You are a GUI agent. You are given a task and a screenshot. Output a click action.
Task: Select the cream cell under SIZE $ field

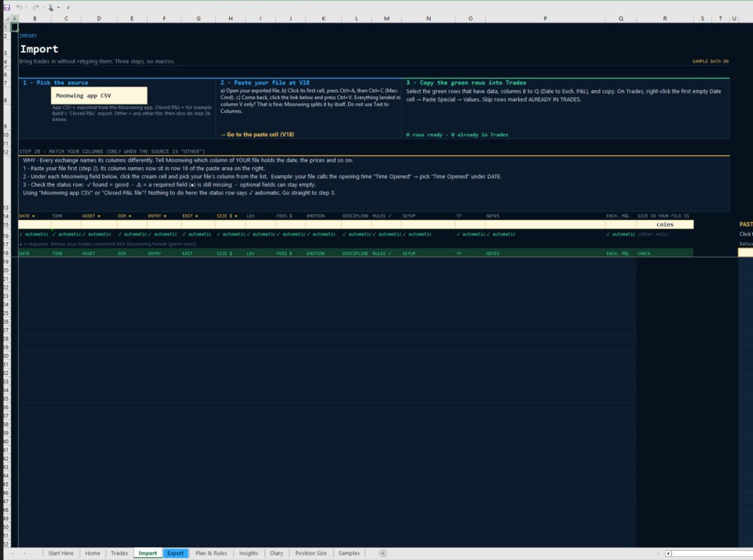pos(230,224)
